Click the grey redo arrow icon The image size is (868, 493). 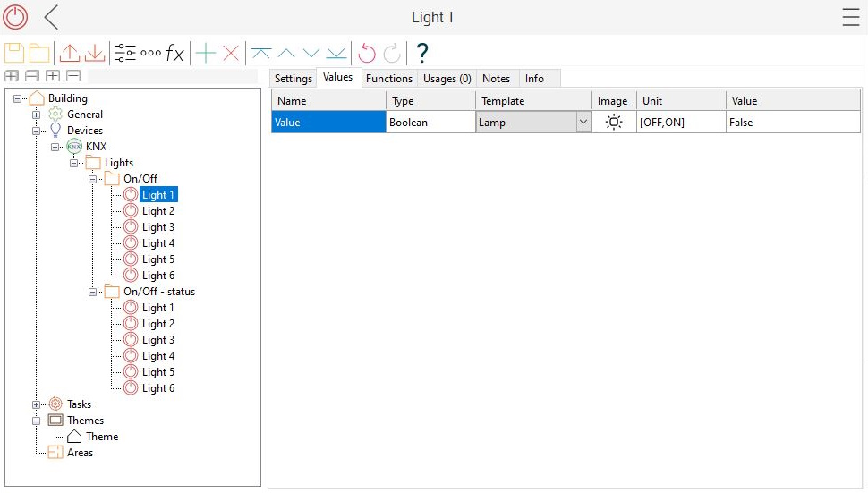[x=392, y=53]
